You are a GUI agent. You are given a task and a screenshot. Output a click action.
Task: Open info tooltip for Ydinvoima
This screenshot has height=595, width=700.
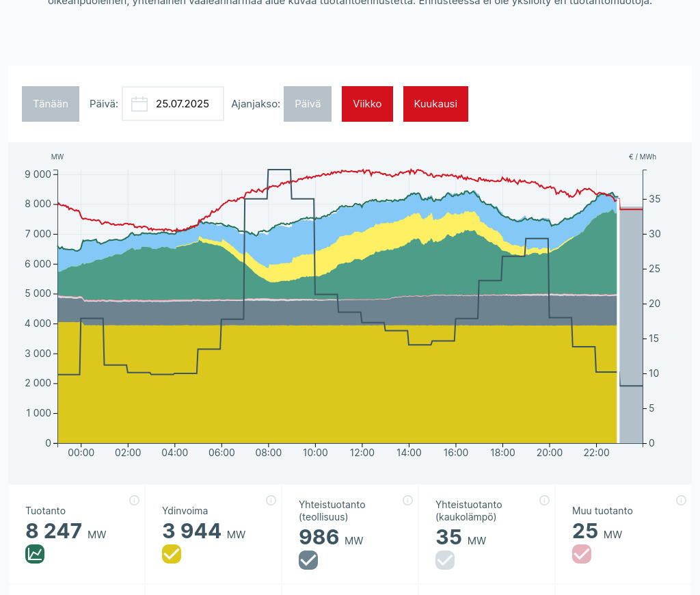(x=271, y=501)
